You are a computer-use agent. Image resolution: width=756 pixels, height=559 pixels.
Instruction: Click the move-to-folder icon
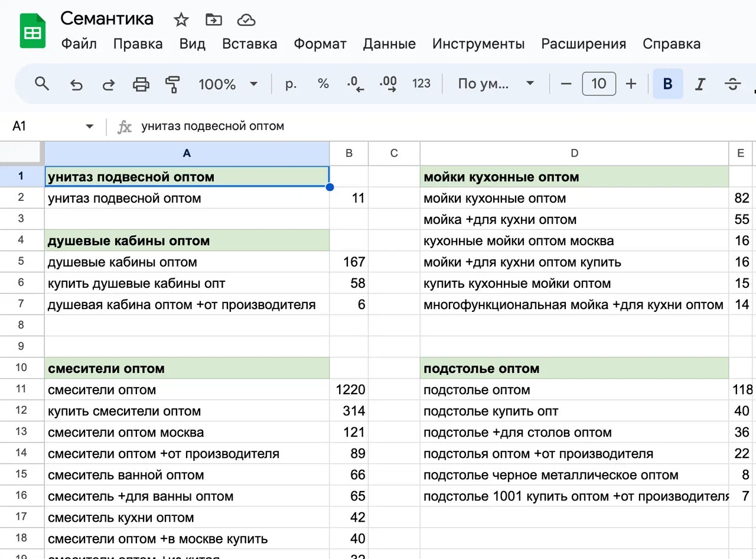(x=213, y=20)
